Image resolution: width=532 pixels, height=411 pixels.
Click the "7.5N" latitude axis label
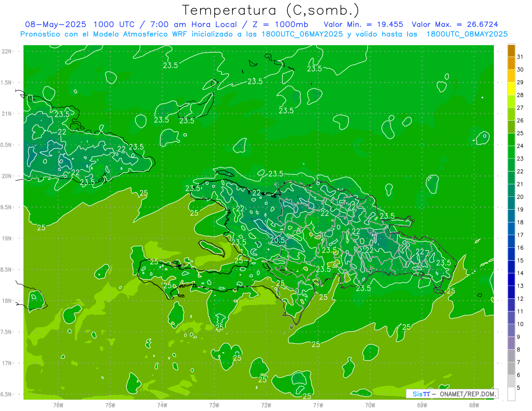click(x=6, y=332)
